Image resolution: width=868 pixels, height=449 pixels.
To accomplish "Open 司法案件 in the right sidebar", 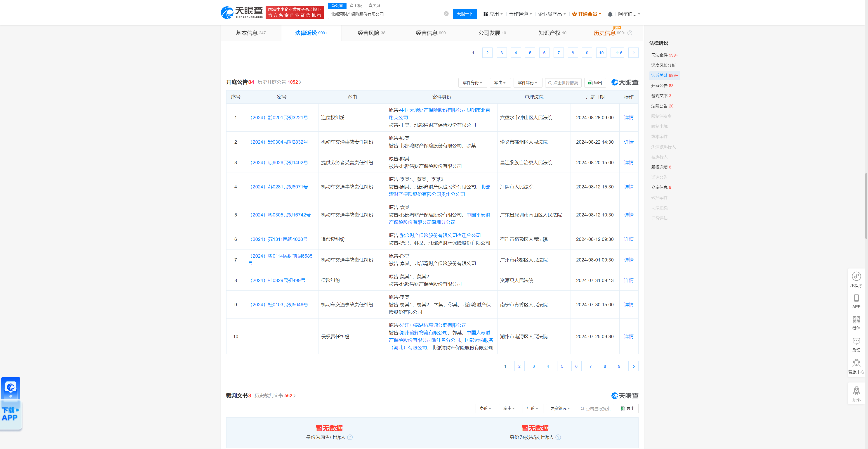I will [x=664, y=55].
